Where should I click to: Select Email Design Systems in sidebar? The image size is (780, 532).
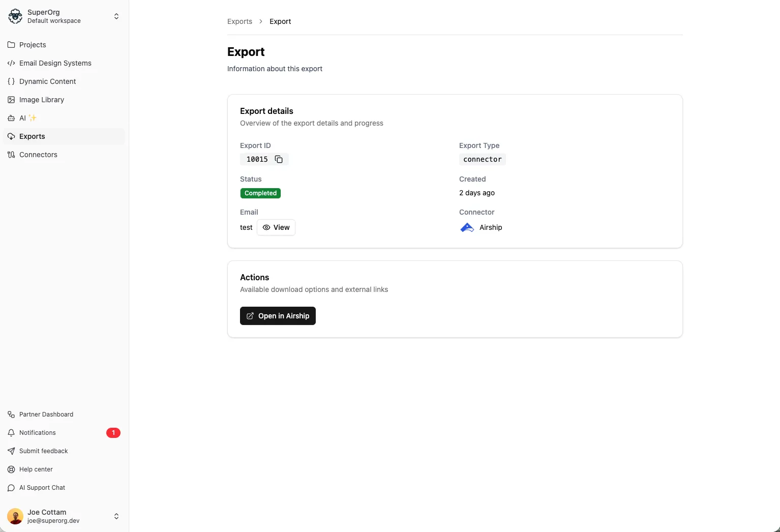pyautogui.click(x=55, y=63)
